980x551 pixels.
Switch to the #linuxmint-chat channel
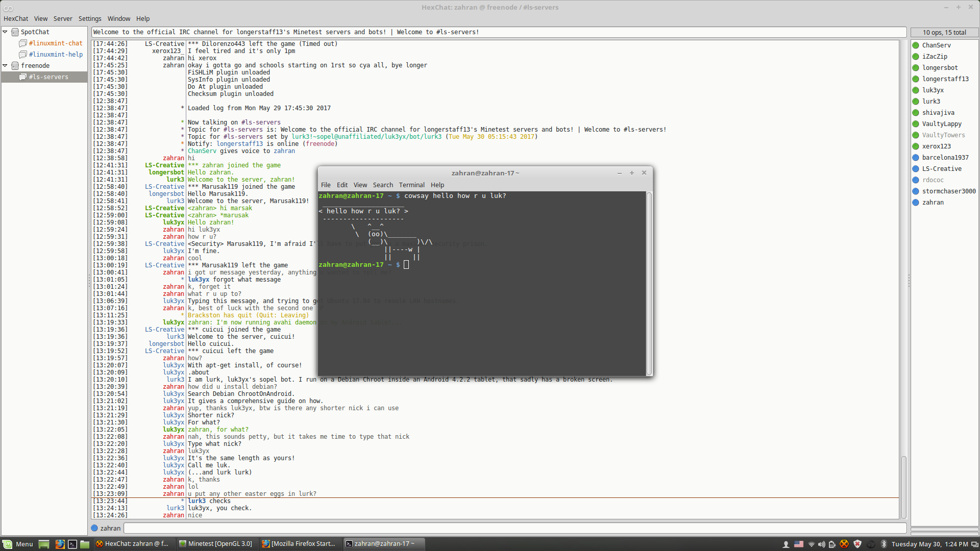[x=55, y=43]
